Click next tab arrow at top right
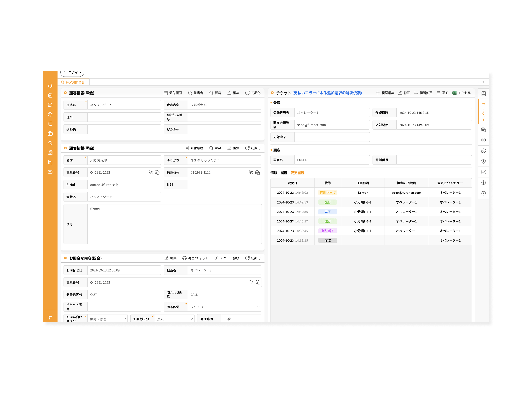This screenshot has height=393, width=532. pos(483,82)
